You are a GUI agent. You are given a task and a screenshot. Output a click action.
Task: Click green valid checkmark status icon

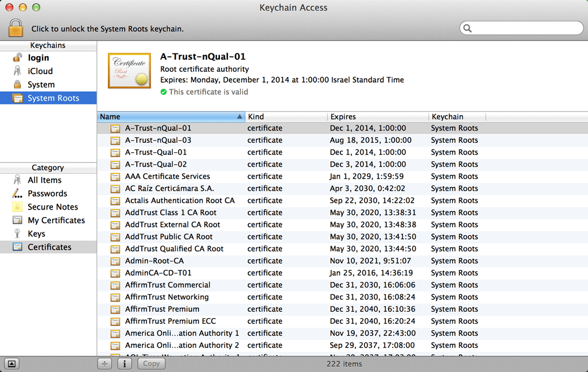click(x=164, y=92)
